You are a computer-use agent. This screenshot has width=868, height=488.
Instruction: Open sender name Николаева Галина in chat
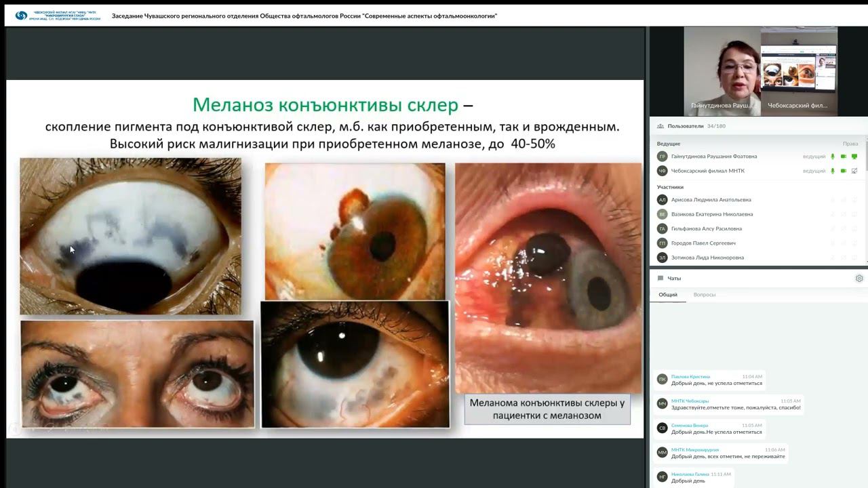690,474
